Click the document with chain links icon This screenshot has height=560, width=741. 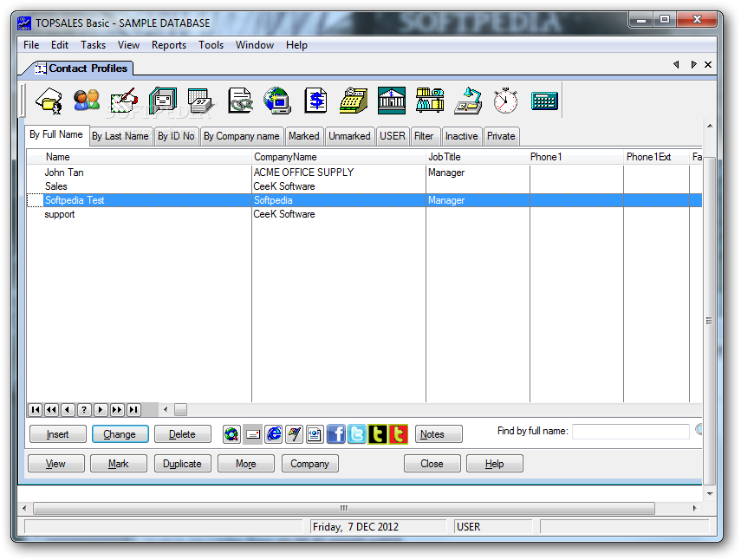pos(240,101)
